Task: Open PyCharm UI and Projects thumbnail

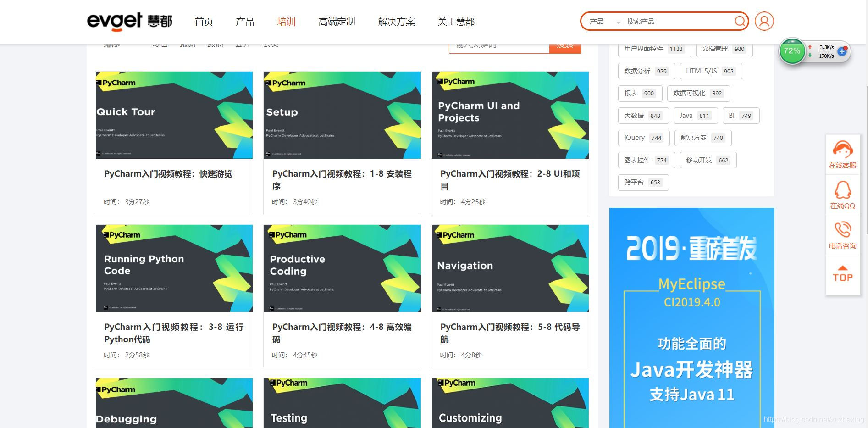Action: point(510,115)
